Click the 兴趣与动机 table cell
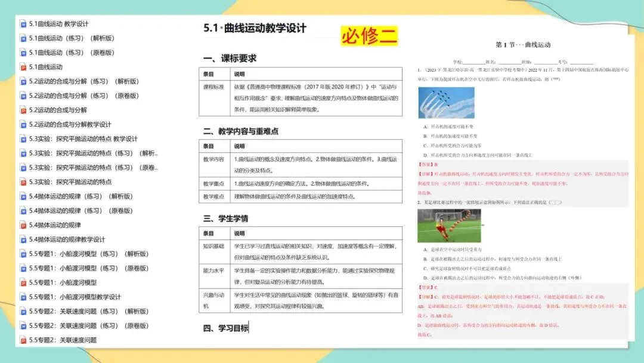 [x=215, y=300]
